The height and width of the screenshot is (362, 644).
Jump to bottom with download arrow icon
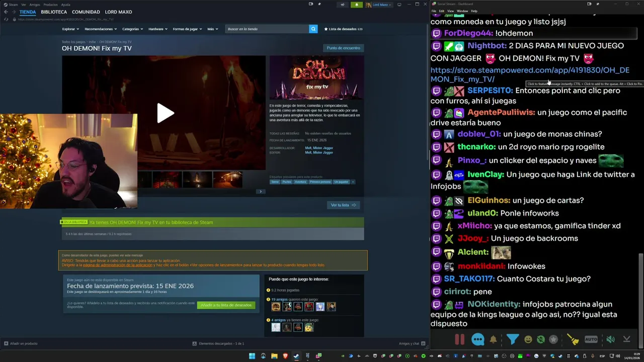pos(626,339)
